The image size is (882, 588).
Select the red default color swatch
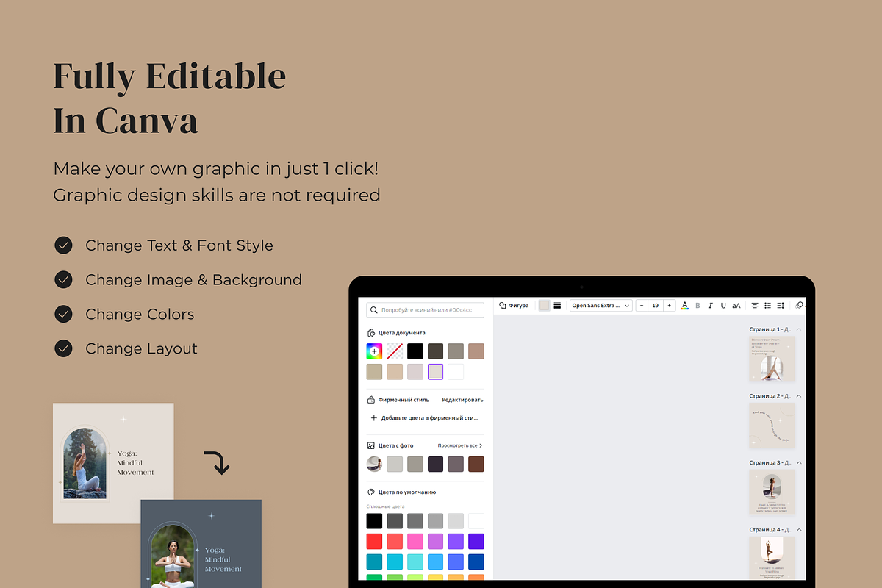click(x=374, y=542)
